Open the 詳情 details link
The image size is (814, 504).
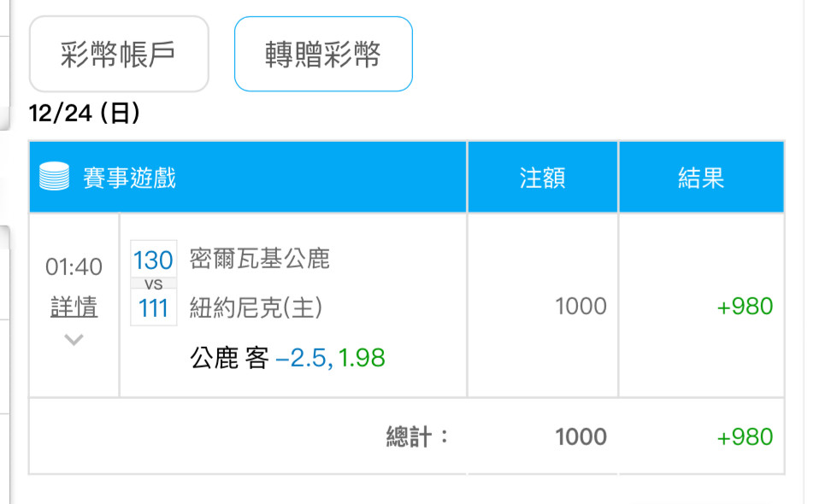[74, 307]
